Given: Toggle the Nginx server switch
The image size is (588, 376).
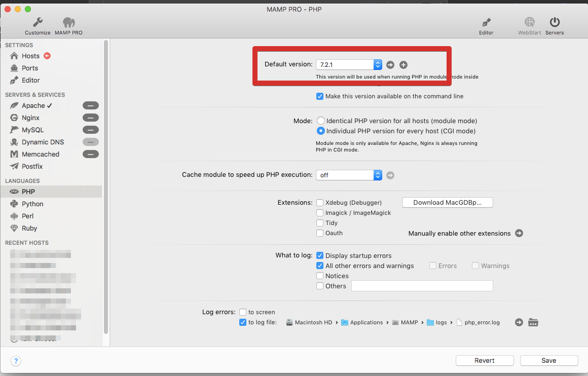Looking at the screenshot, I should (91, 118).
